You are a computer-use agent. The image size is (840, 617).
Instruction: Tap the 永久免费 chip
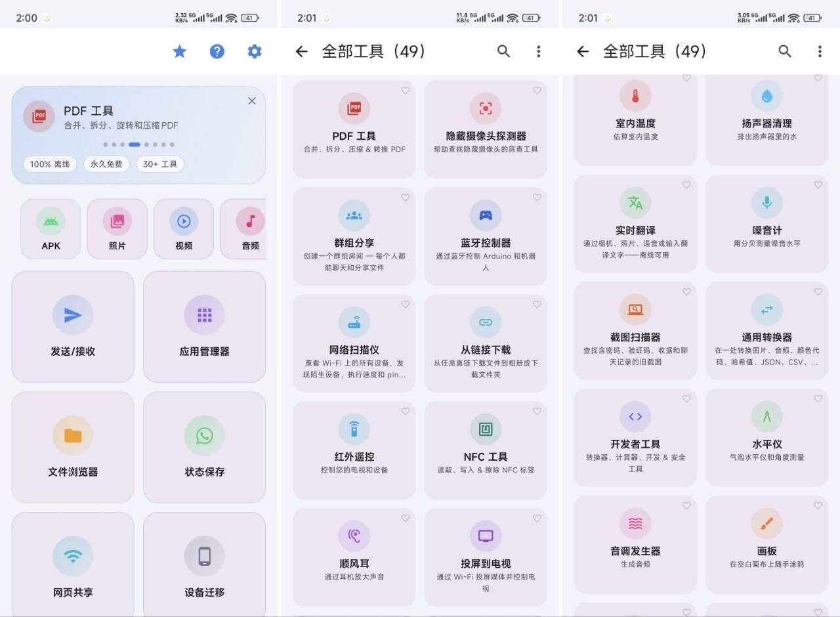click(x=106, y=164)
